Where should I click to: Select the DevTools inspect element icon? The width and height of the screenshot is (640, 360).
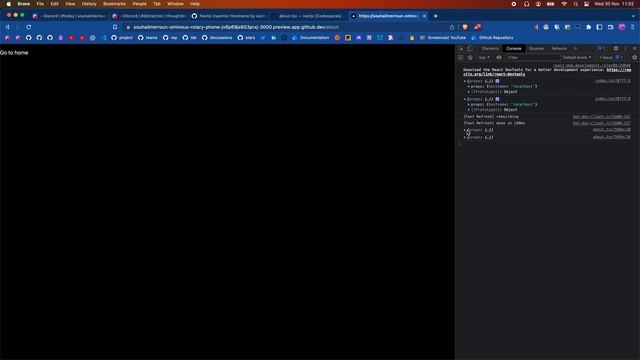pyautogui.click(x=461, y=49)
